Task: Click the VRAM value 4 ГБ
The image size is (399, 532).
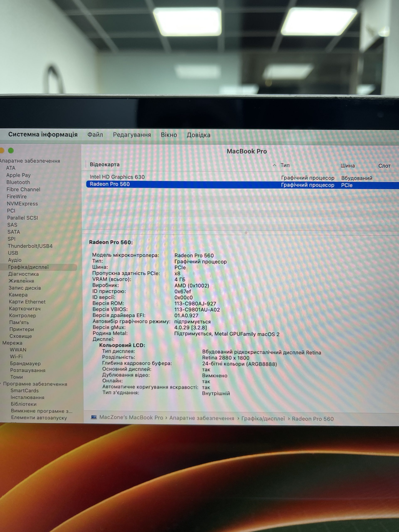Action: point(180,280)
